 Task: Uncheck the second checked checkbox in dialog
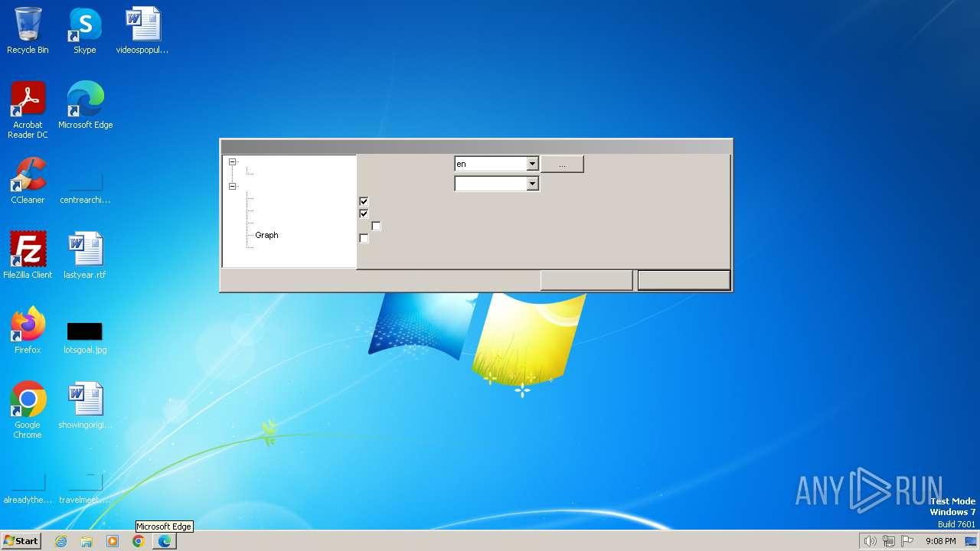coord(364,214)
